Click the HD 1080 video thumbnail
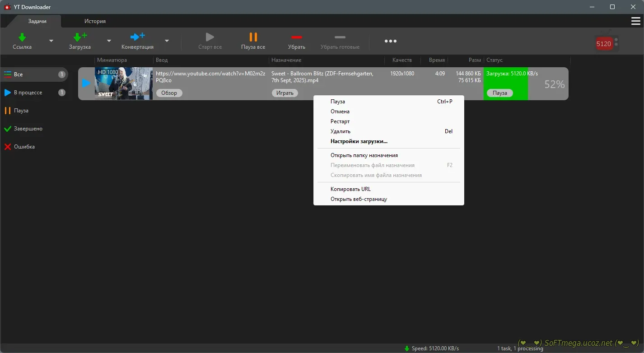 point(123,83)
